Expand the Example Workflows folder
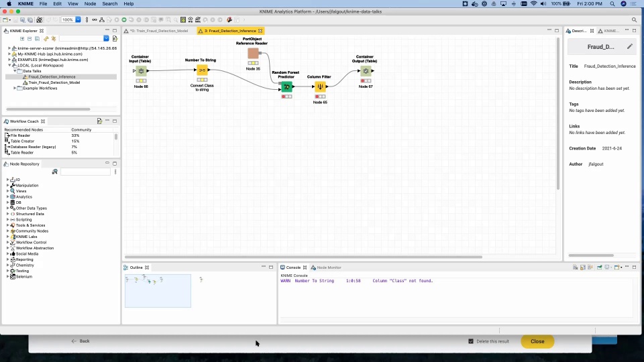This screenshot has width=644, height=362. click(x=15, y=88)
